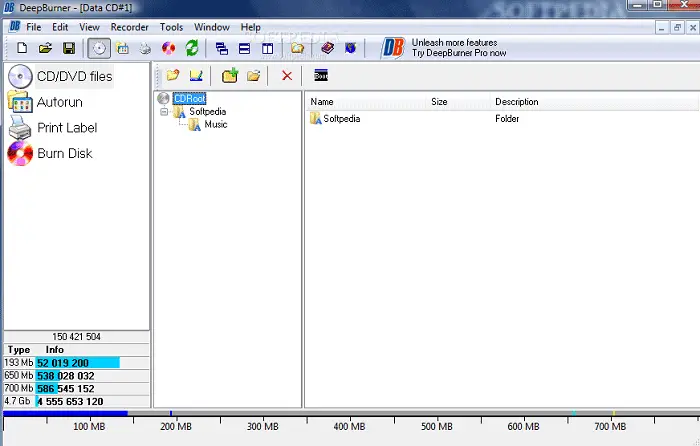Click the Type column header in info panel

(x=19, y=350)
